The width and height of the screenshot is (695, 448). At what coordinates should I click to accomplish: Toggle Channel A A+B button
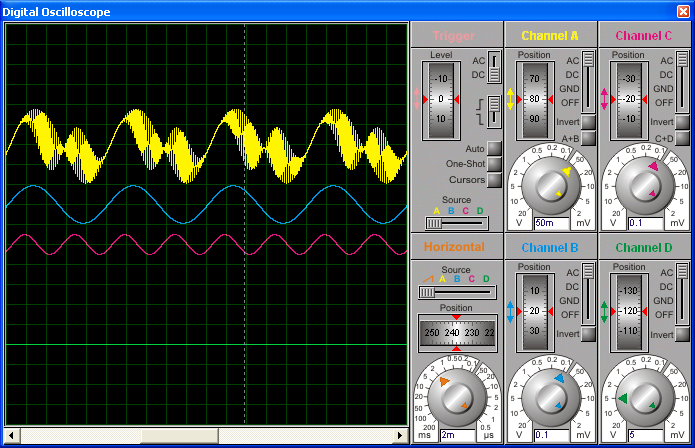pyautogui.click(x=588, y=138)
